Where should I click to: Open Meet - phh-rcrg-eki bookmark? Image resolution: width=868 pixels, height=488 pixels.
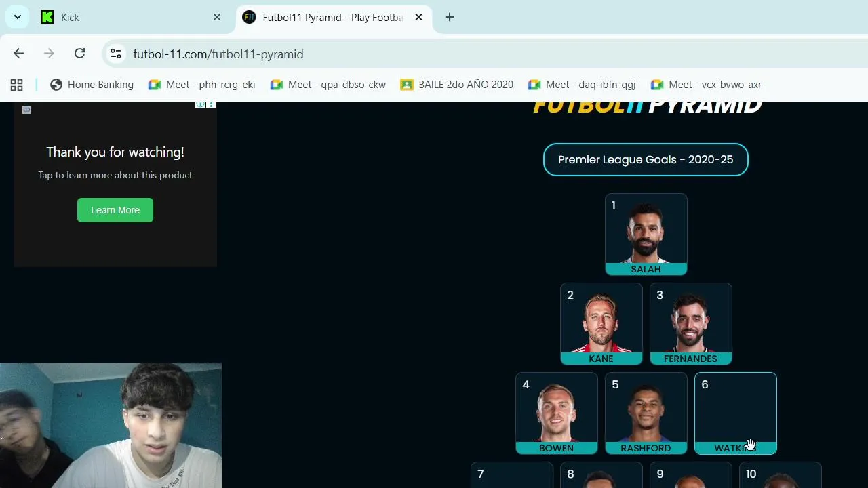pos(202,85)
